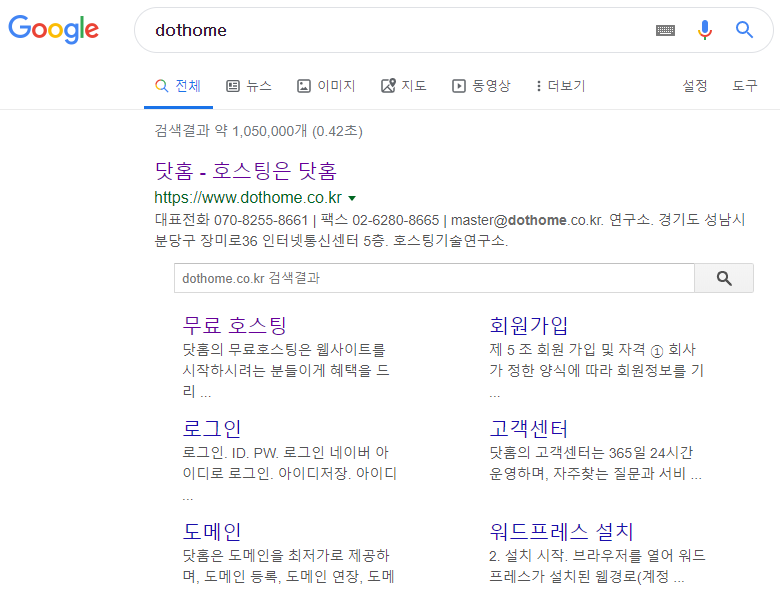The image size is (780, 600).
Task: Switch to the 뉴스 tab label
Action: [x=259, y=86]
